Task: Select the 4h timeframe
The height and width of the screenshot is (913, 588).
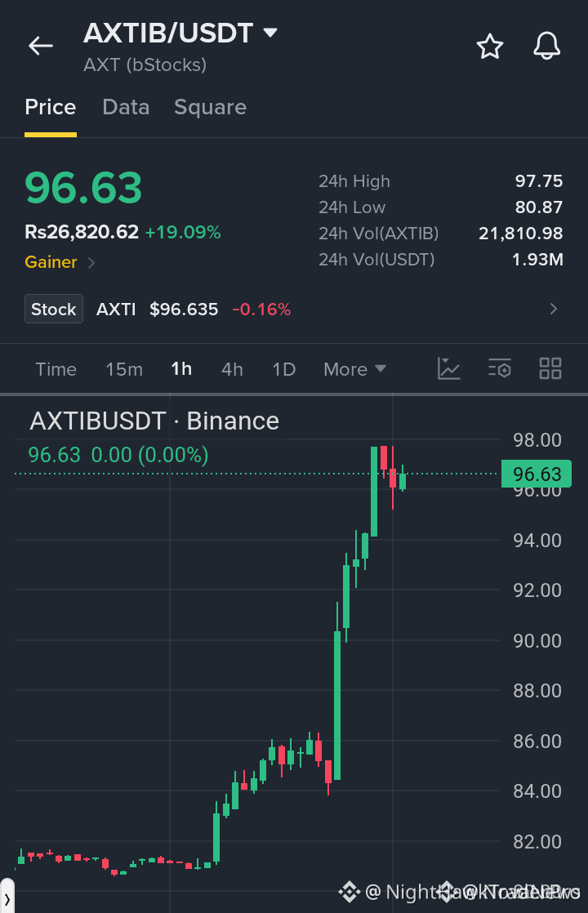Action: 232,369
